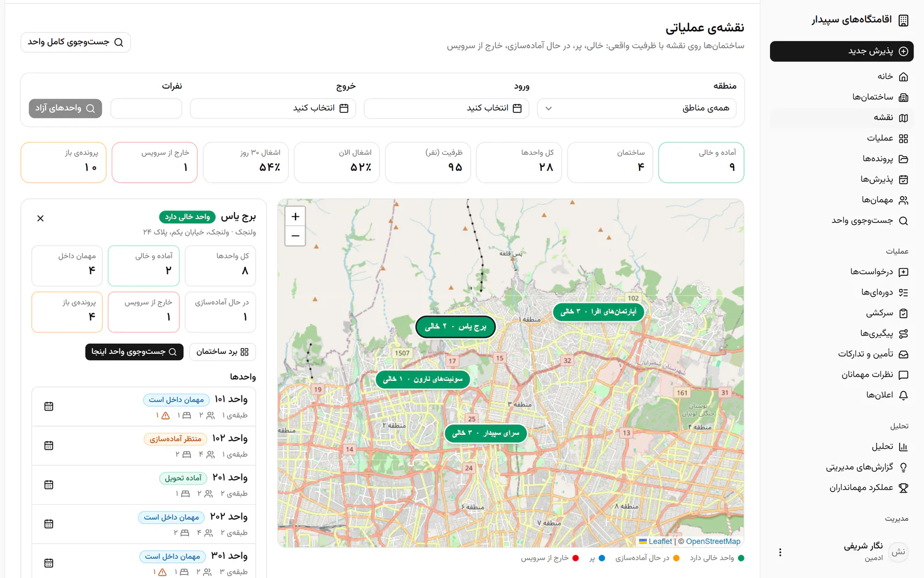Open the OpenStreetMap attribution link

(x=713, y=542)
